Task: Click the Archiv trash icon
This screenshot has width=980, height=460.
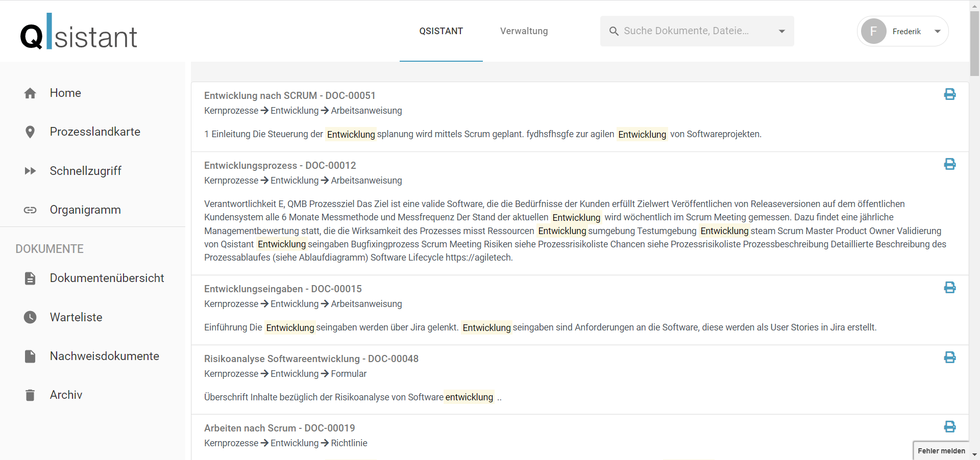Action: (30, 395)
